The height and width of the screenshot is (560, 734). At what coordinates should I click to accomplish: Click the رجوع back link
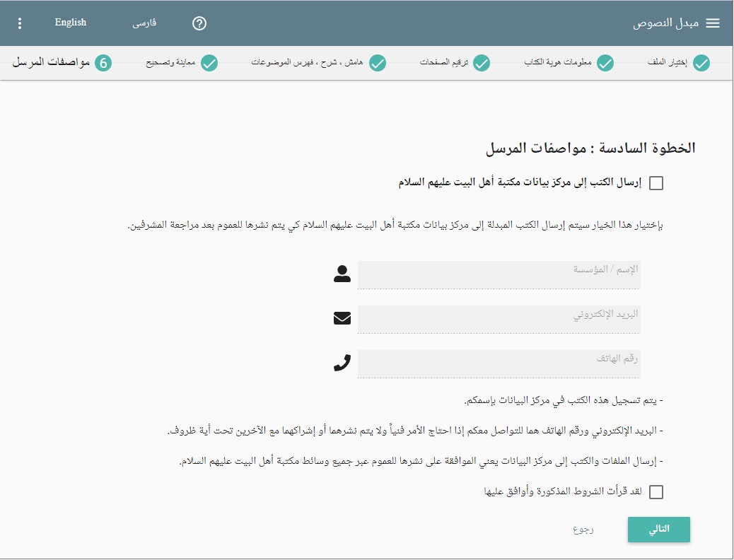[x=583, y=530]
